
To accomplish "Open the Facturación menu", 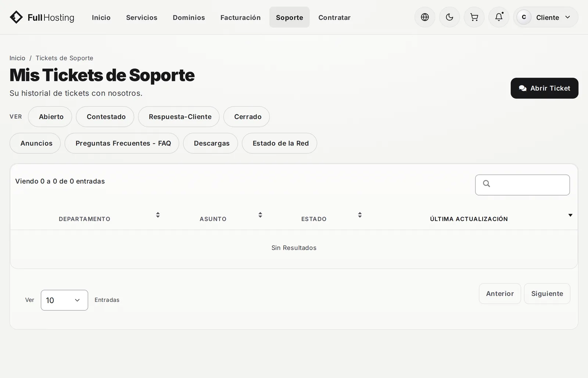I will click(240, 17).
